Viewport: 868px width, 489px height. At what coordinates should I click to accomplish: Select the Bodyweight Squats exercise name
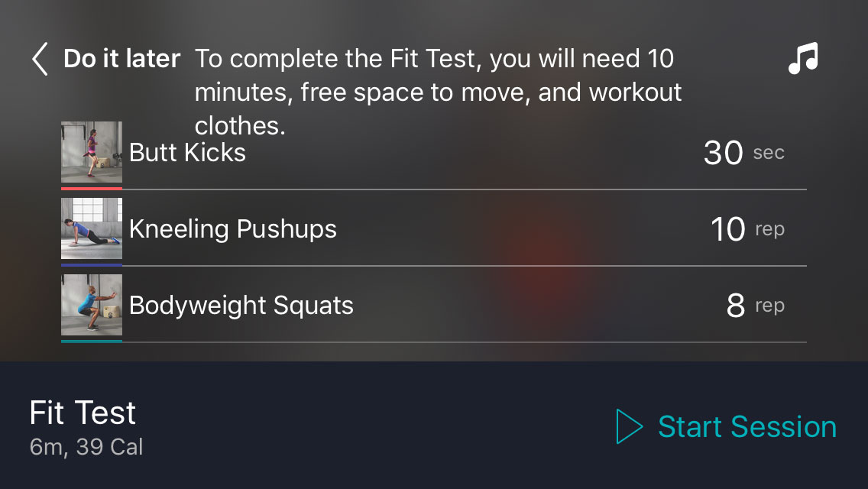pyautogui.click(x=241, y=306)
